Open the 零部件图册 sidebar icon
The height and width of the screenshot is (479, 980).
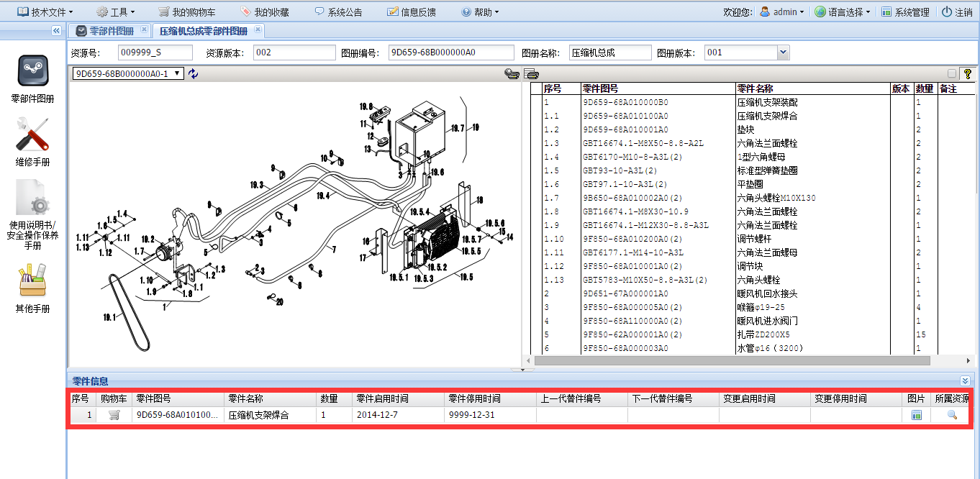pos(32,70)
